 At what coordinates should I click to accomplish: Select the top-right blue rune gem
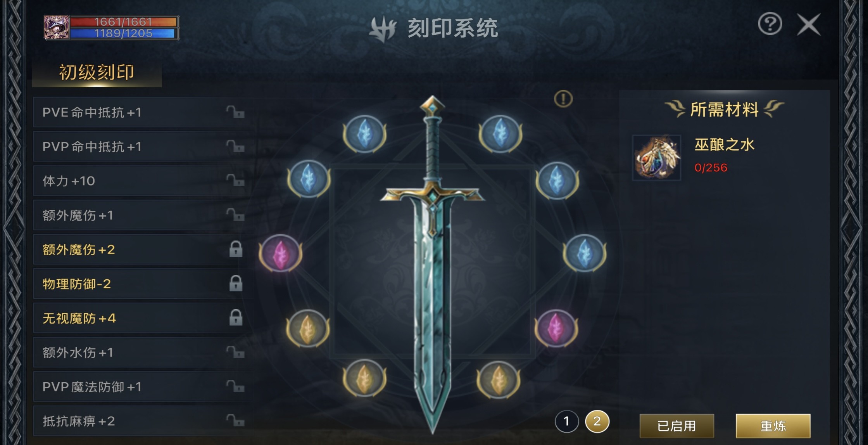tap(500, 133)
